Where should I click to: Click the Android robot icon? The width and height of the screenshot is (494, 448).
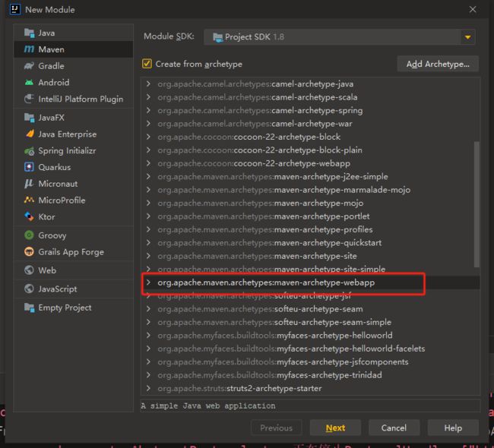[29, 83]
